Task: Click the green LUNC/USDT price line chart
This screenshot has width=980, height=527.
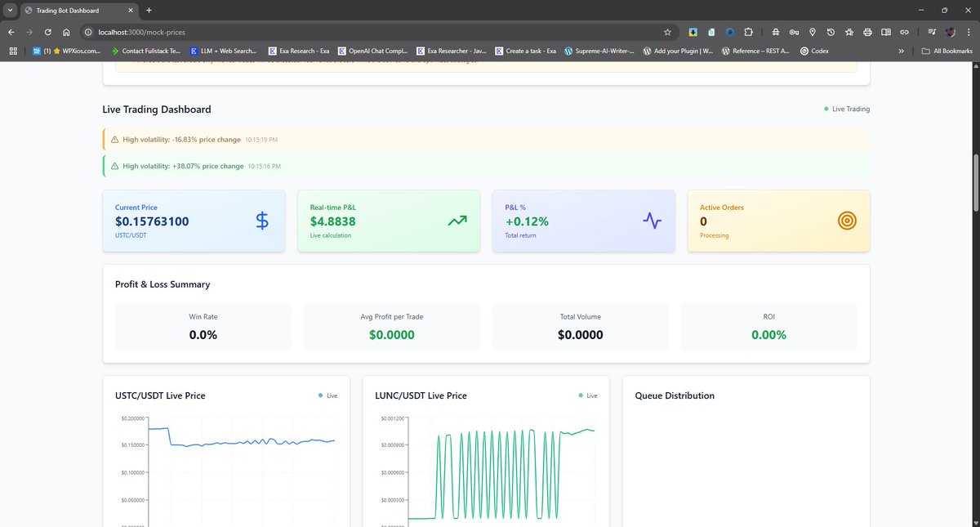Action: point(501,474)
